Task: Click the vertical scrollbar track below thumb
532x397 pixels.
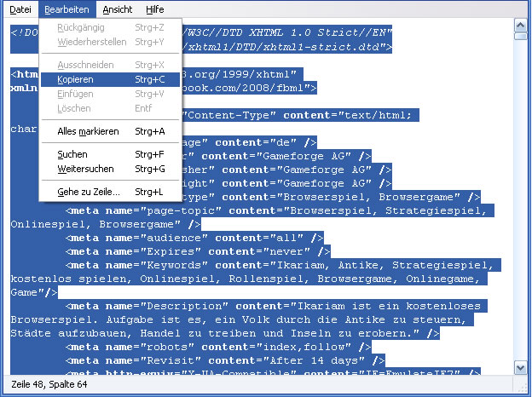Action: [521, 200]
